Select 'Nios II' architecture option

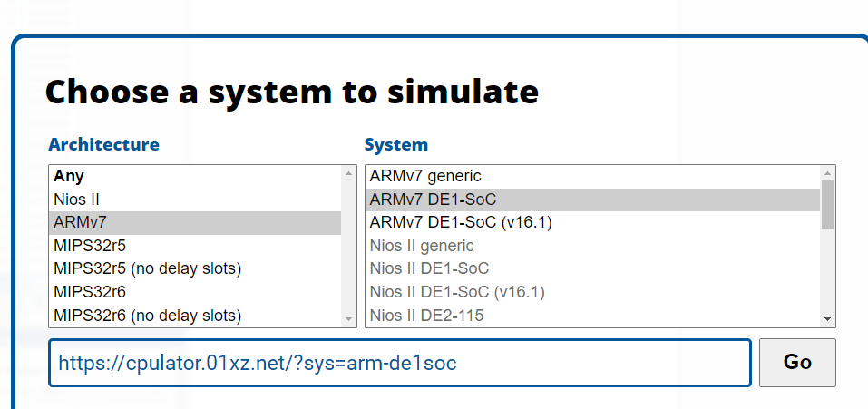tap(195, 200)
